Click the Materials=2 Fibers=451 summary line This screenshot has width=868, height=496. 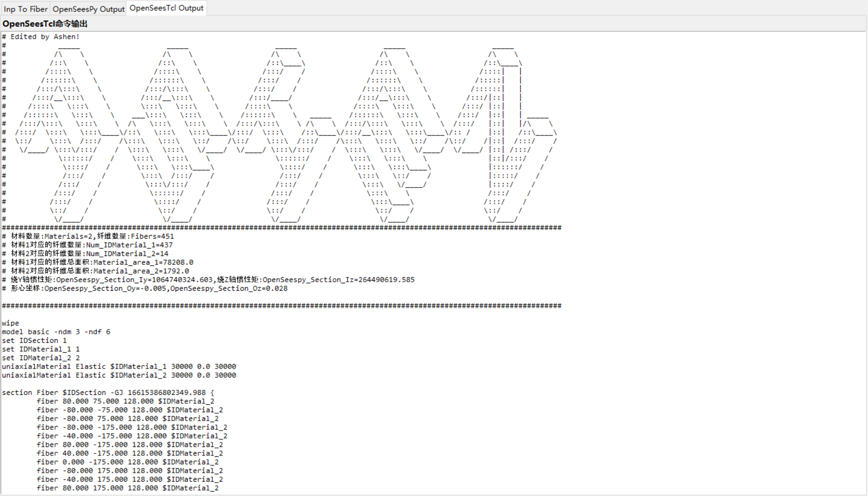(88, 236)
